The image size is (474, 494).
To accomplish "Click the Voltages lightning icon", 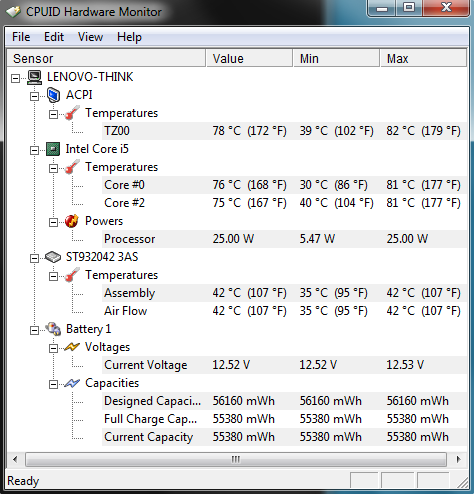I will tap(72, 347).
